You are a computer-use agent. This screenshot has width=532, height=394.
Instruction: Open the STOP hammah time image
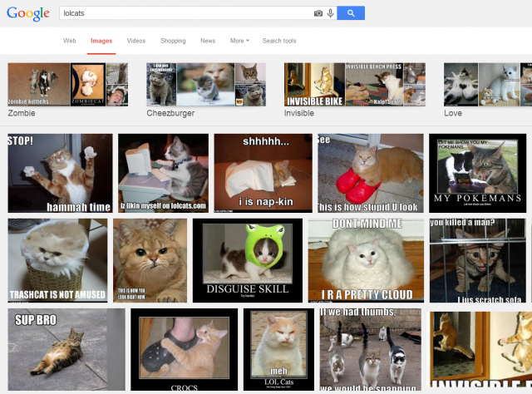coord(60,173)
